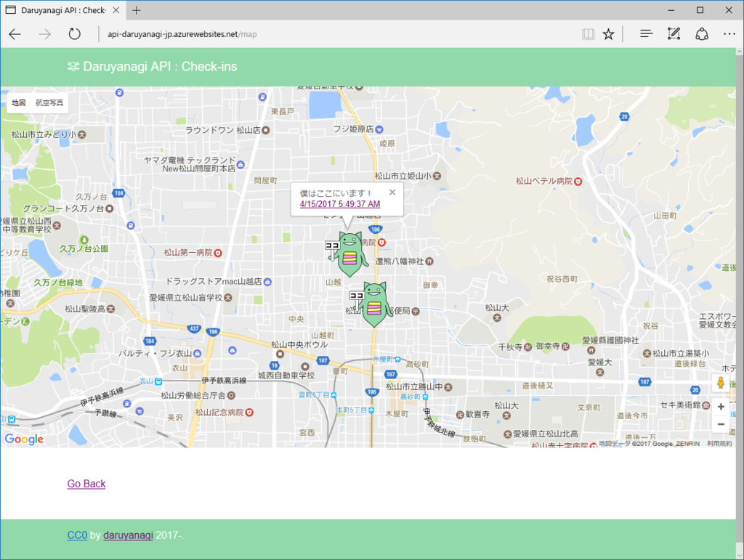Click the 木屋町 tram stop label
Image resolution: width=744 pixels, height=560 pixels.
(x=383, y=359)
